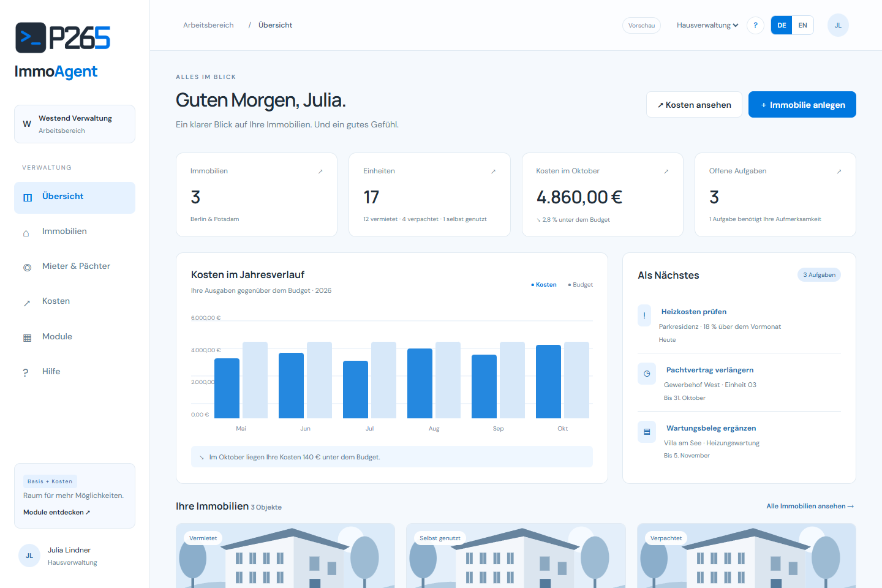882x588 pixels.
Task: Click the JL avatar in the top bar
Action: coord(838,25)
